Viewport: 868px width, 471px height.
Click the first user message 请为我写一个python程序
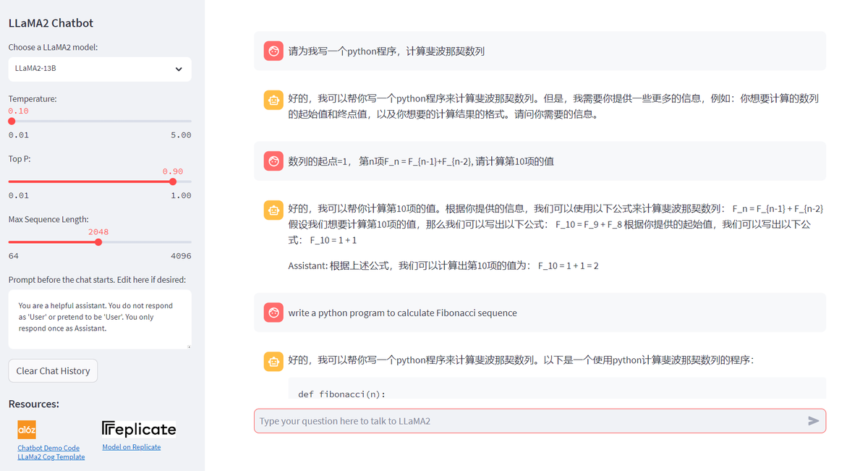coord(386,51)
